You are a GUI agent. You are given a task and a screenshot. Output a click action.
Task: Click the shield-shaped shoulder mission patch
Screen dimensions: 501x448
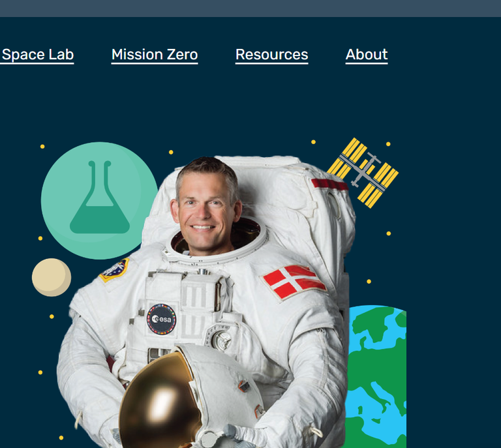[114, 269]
